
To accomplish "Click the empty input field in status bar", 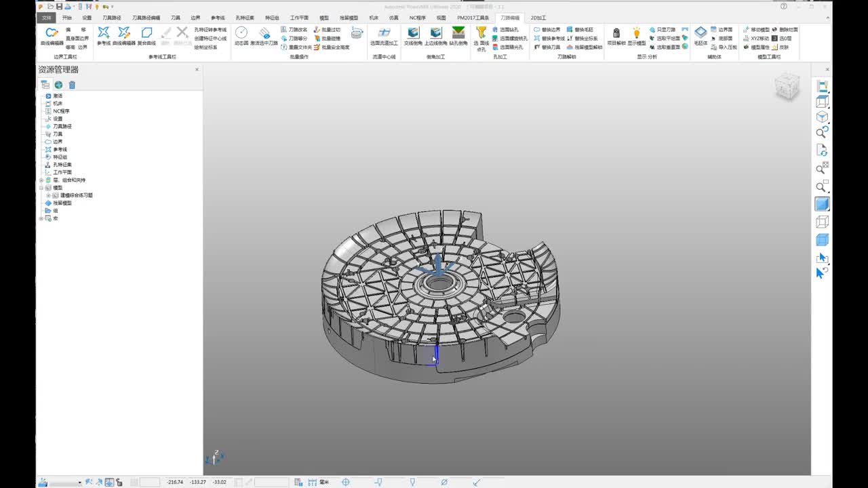I will 149,482.
